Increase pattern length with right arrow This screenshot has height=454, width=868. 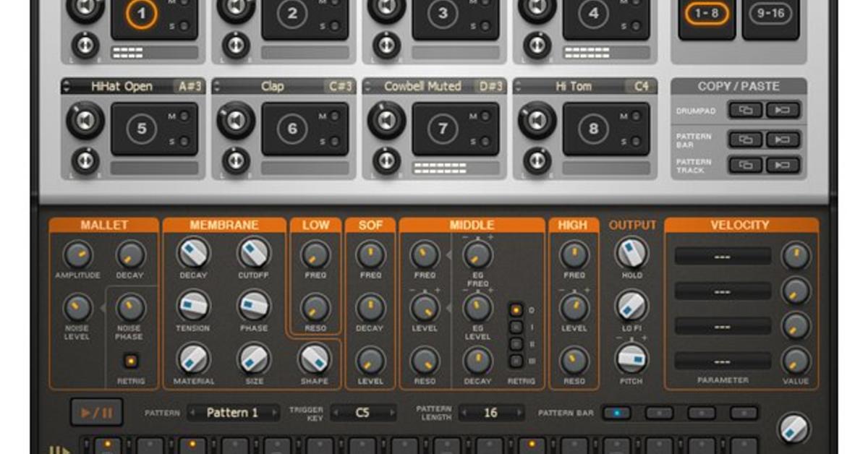coord(519,413)
